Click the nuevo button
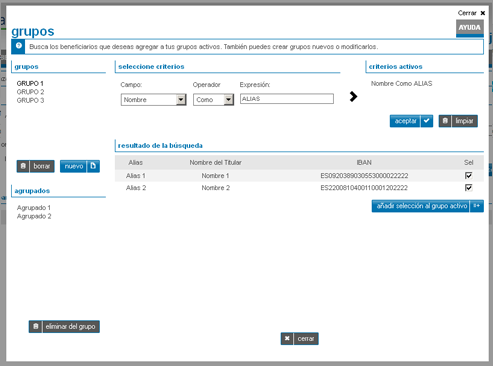Screen dimensions: 493x366 (80, 166)
